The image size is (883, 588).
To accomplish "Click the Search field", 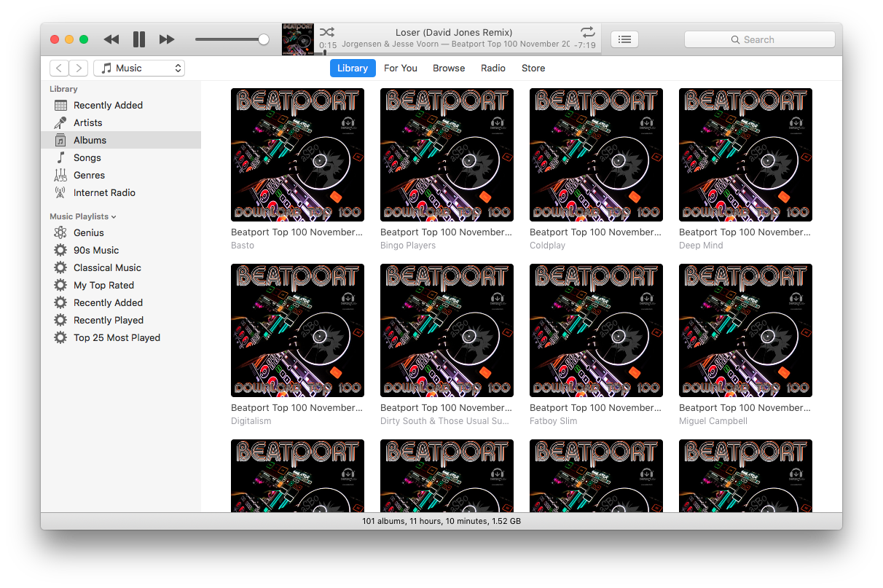I will pos(759,39).
